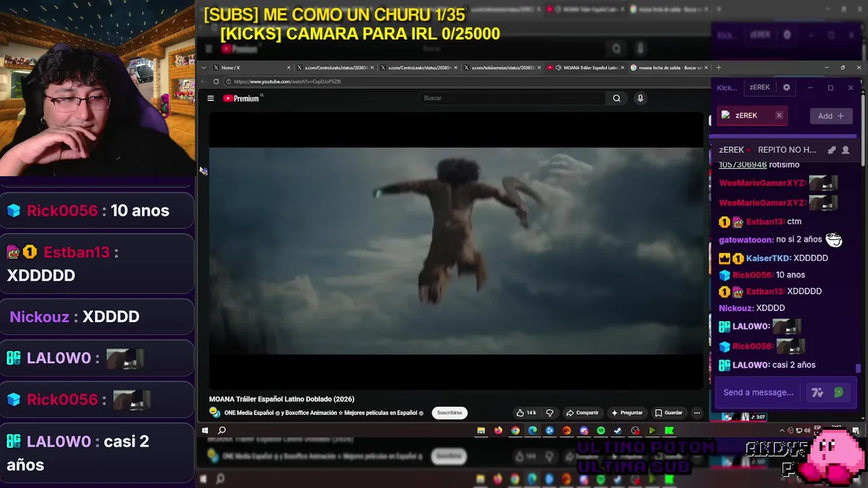This screenshot has height=488, width=868.
Task: Click the YouTube search magnifier button
Action: point(616,98)
